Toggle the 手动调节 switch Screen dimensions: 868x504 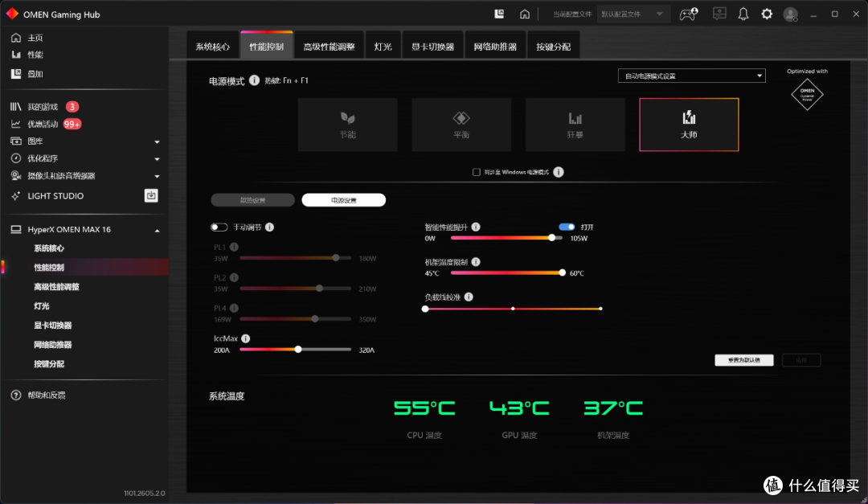[x=219, y=227]
